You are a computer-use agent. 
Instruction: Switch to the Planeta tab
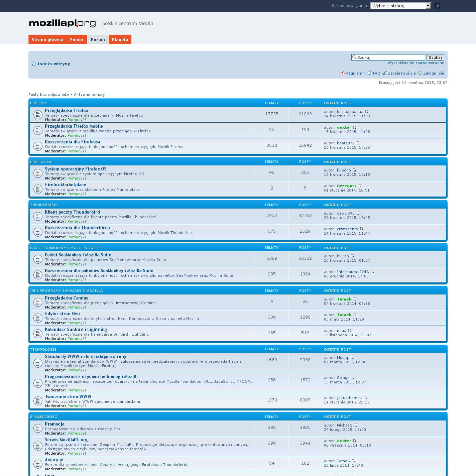[x=120, y=39]
